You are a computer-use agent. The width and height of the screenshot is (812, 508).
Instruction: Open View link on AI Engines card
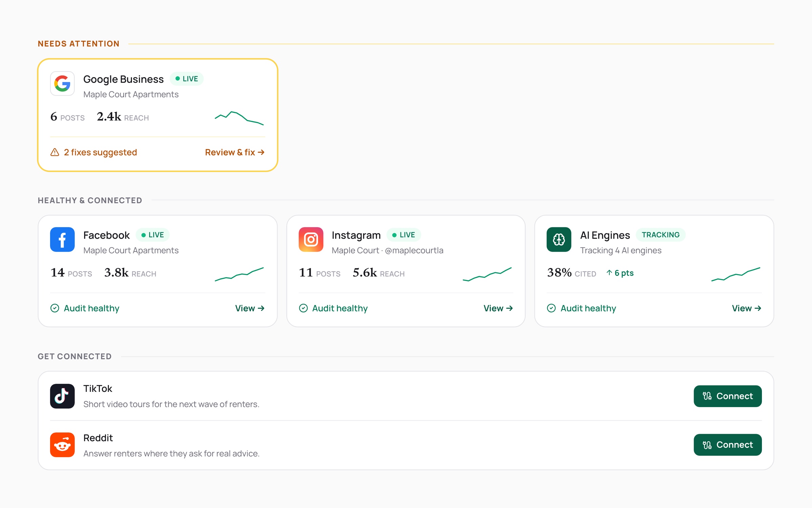[x=747, y=308]
